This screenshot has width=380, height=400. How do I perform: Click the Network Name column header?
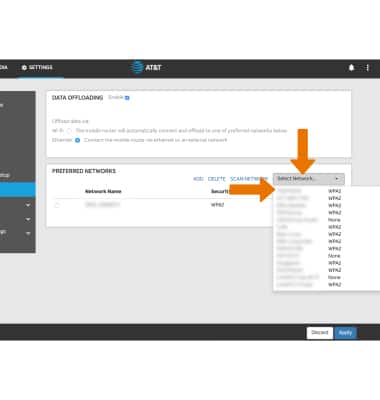click(x=103, y=191)
